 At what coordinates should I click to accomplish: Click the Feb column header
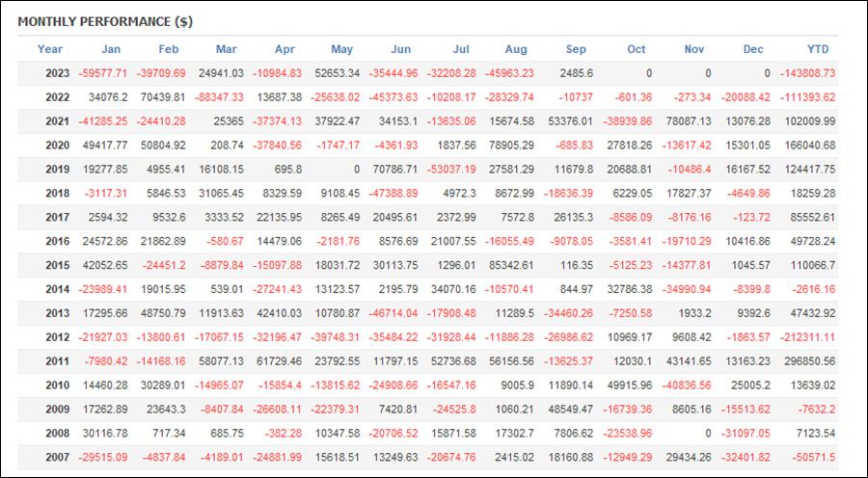[169, 49]
